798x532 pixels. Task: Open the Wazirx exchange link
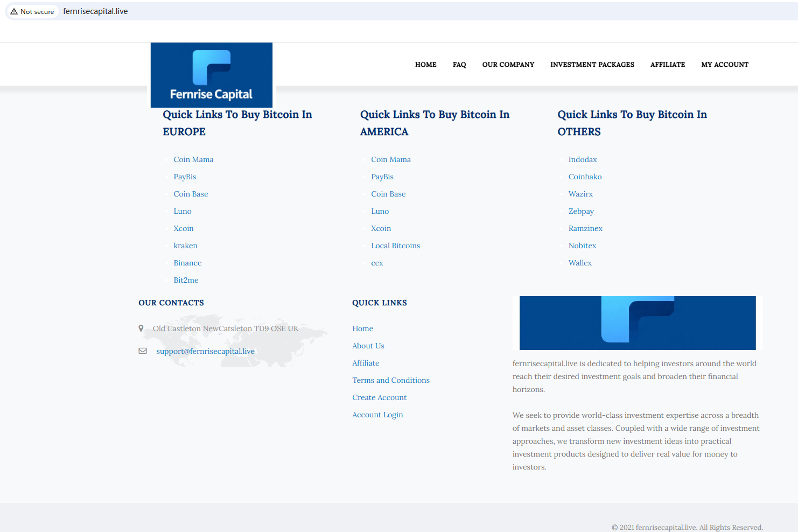[580, 194]
